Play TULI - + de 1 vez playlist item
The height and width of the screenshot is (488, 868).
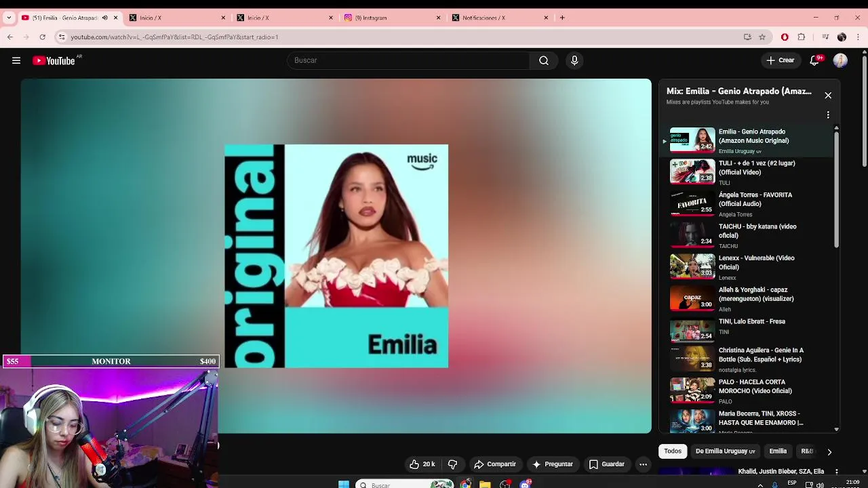tap(747, 172)
